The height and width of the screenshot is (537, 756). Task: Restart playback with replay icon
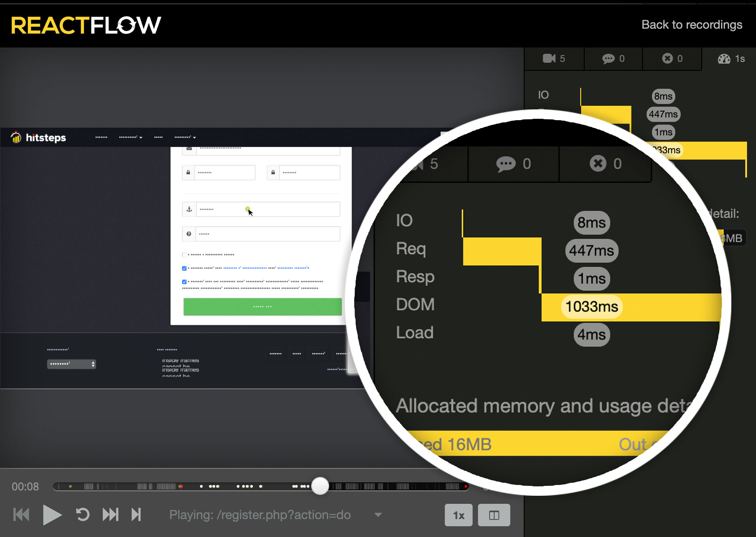click(83, 515)
